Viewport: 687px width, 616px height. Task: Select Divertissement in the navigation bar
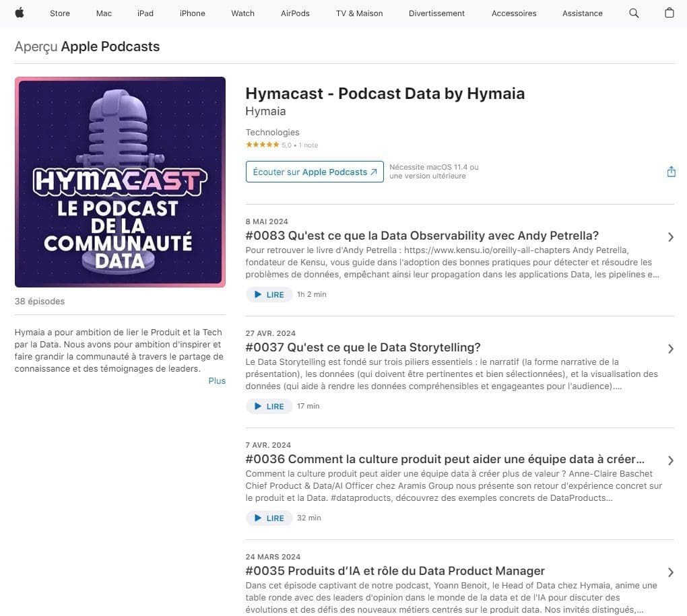436,13
